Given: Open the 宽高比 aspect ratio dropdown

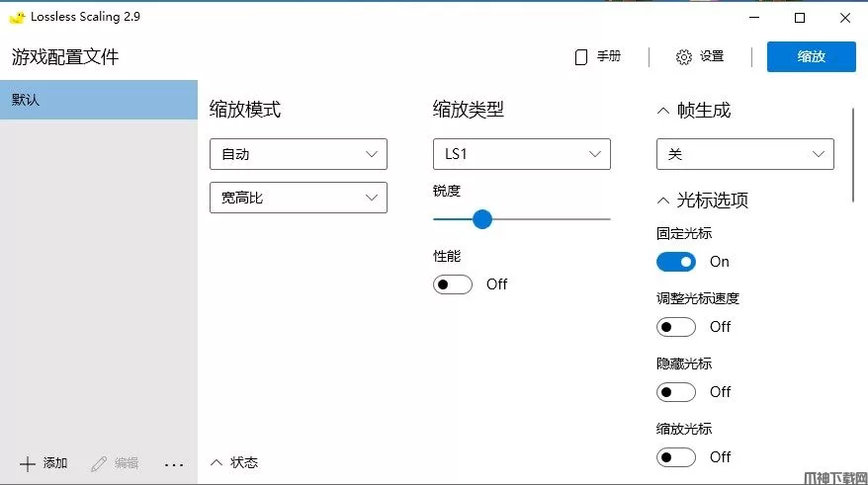Looking at the screenshot, I should tap(299, 198).
